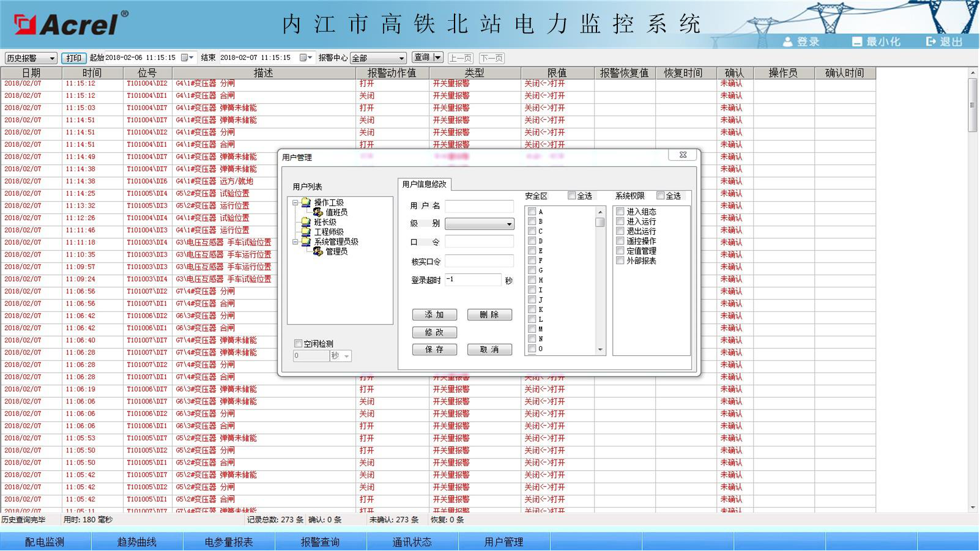This screenshot has height=551, width=980.
Task: Enable the 遥控操作 permission checkbox
Action: coord(620,241)
